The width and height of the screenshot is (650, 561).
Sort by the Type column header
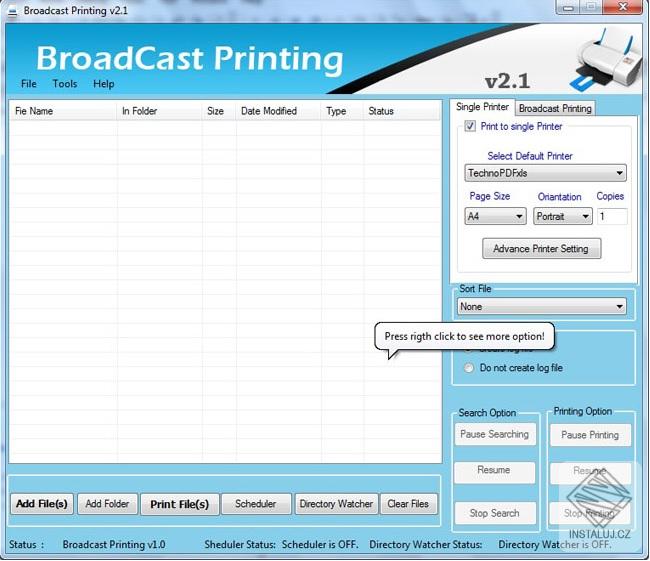coord(342,111)
